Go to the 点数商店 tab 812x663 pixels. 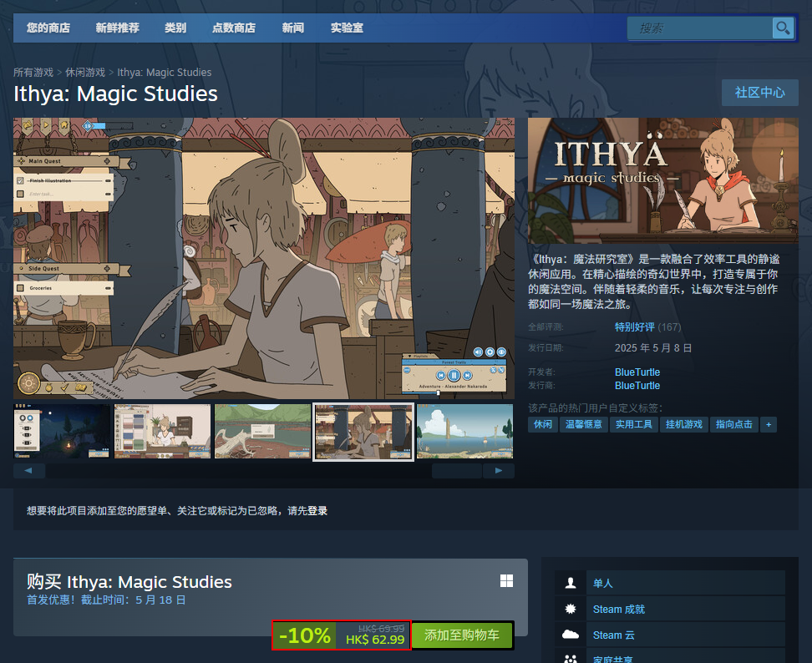234,28
